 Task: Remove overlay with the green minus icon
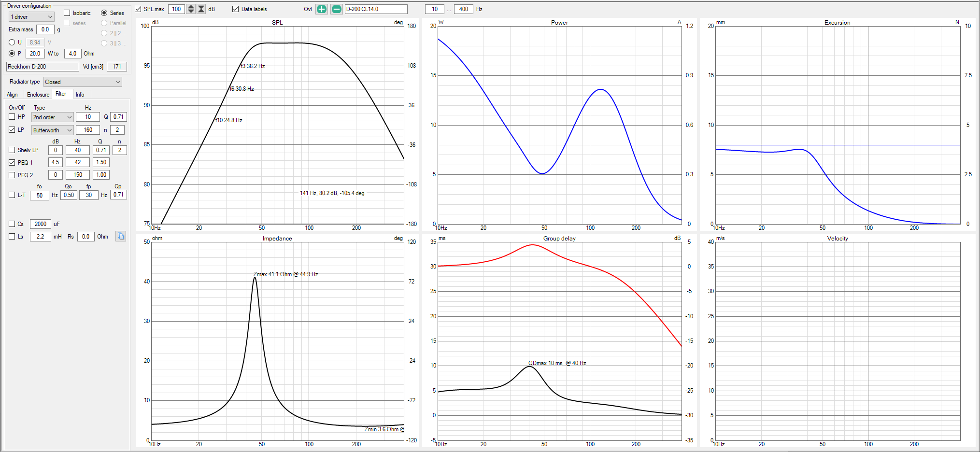(x=337, y=9)
